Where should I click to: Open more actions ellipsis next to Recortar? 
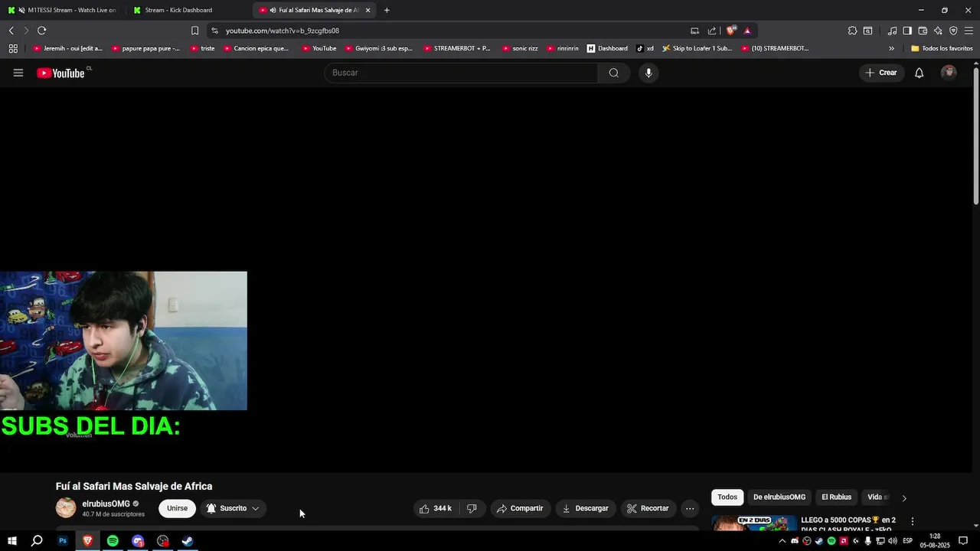[x=690, y=508]
